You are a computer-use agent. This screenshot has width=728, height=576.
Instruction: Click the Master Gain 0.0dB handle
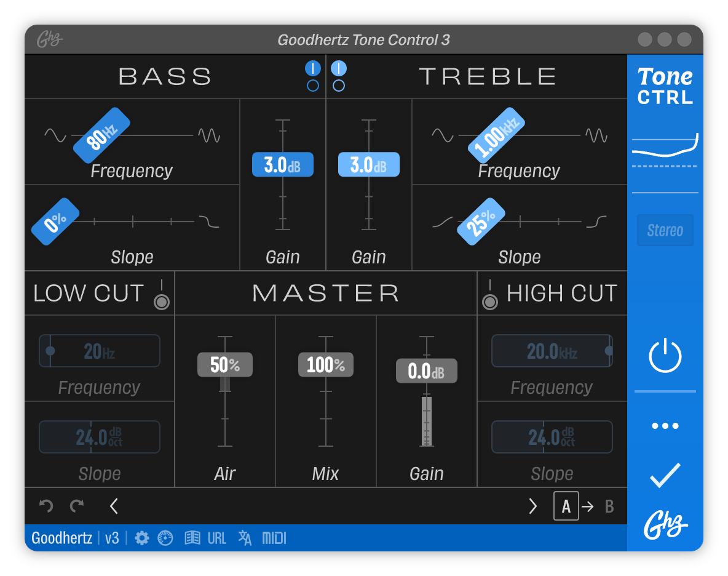[x=426, y=370]
